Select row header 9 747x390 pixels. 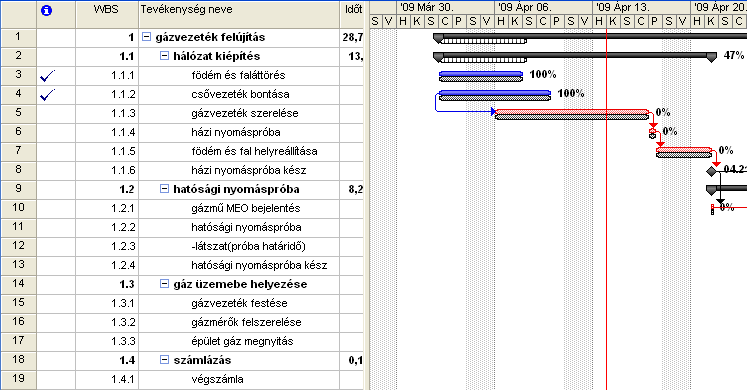[19, 189]
